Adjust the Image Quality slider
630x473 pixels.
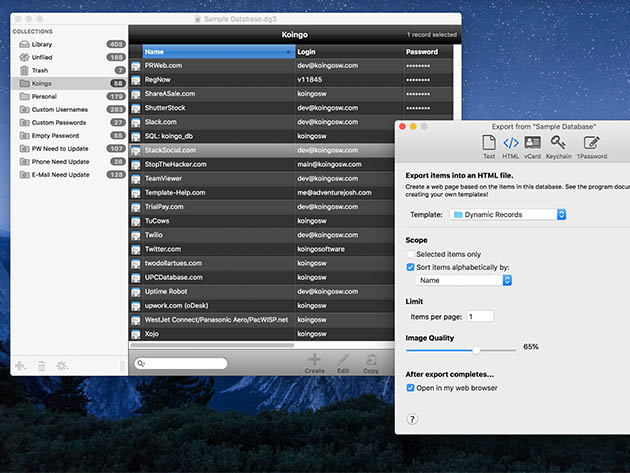[476, 350]
